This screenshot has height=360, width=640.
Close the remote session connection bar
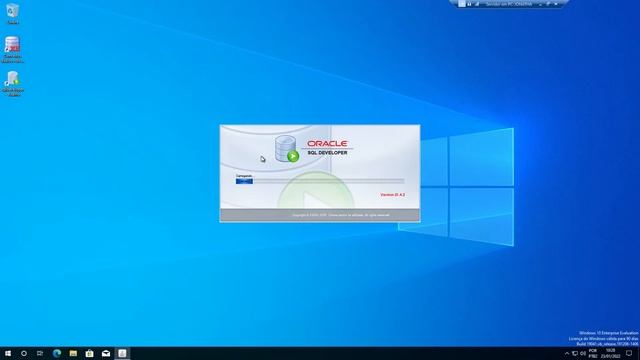click(556, 4)
